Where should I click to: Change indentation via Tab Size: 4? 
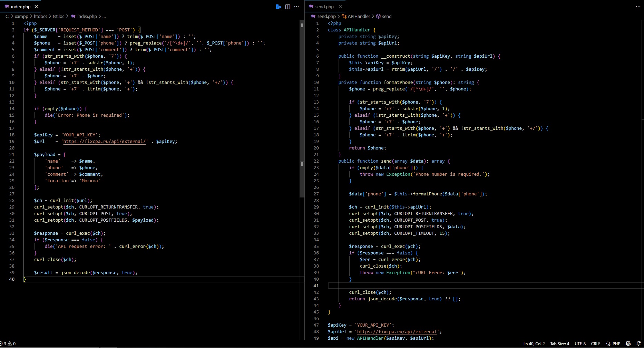coord(559,343)
